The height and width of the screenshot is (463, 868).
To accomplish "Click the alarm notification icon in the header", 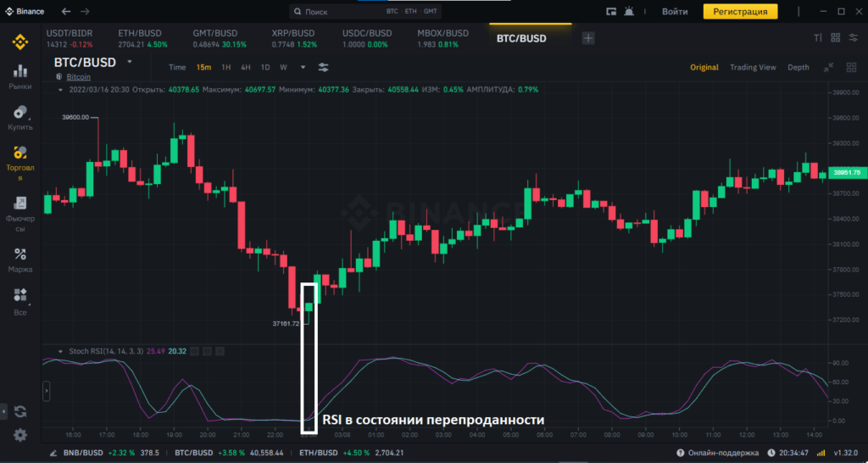I will (629, 12).
